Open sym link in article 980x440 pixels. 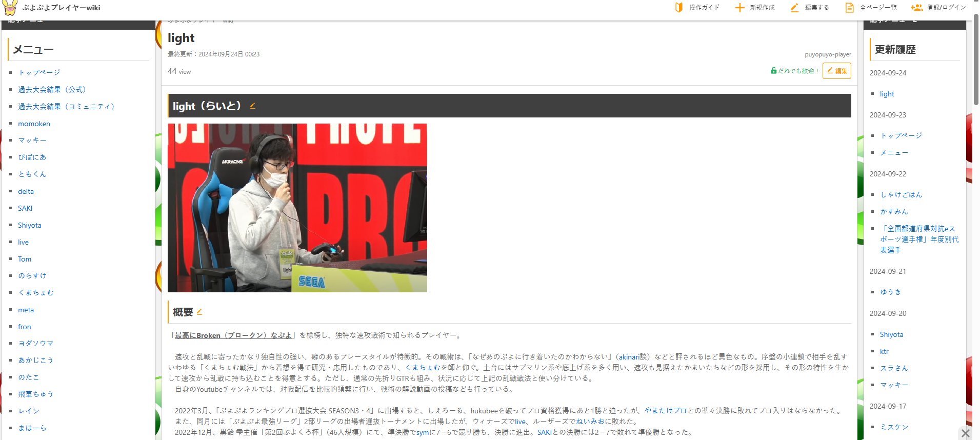point(422,432)
